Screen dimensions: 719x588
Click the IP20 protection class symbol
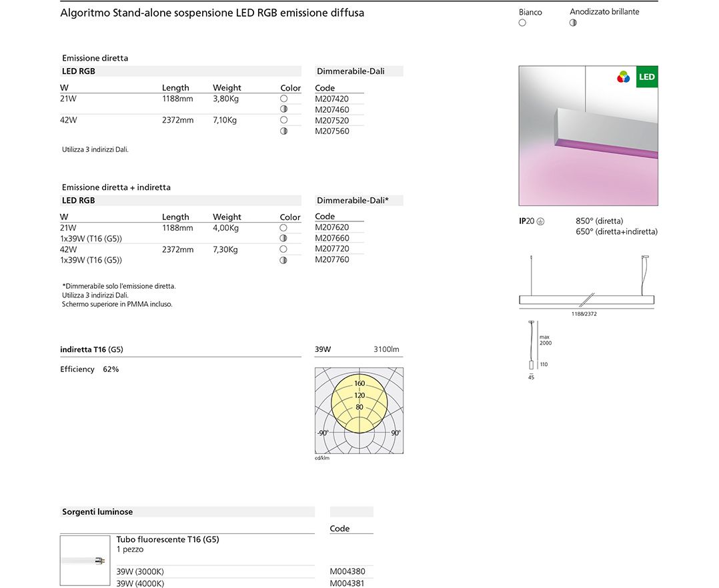(540, 221)
